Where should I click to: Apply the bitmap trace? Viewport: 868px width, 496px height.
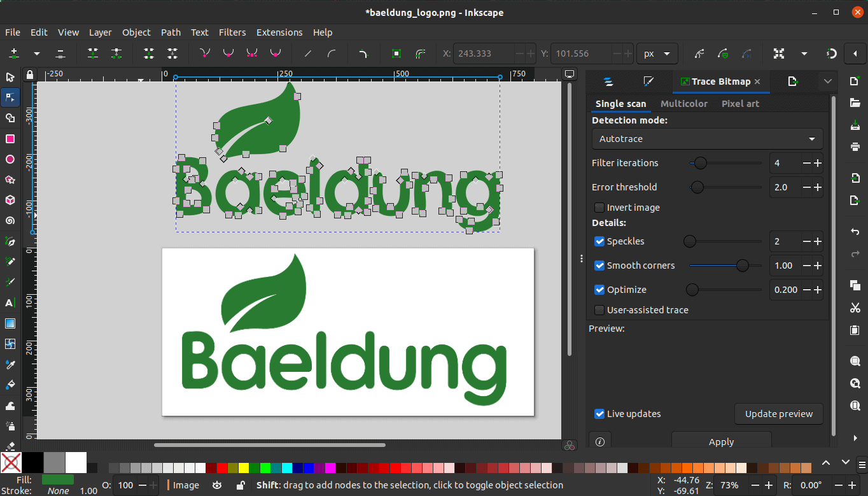click(x=721, y=441)
